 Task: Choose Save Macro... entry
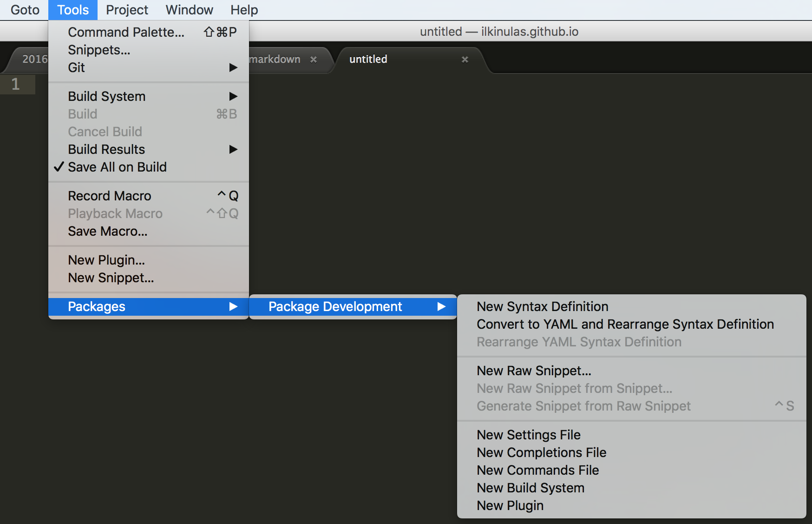point(149,231)
